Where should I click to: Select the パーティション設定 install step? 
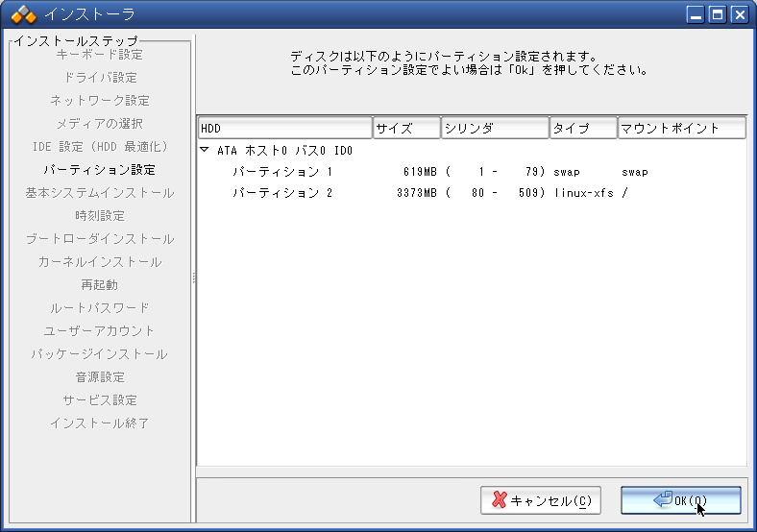(100, 170)
